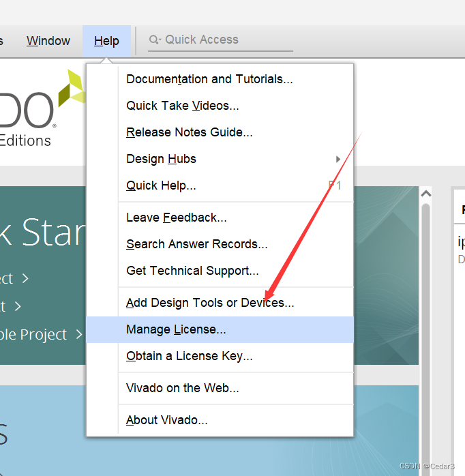Click the Quick Access magnifier icon
The width and height of the screenshot is (465, 476).
point(154,40)
